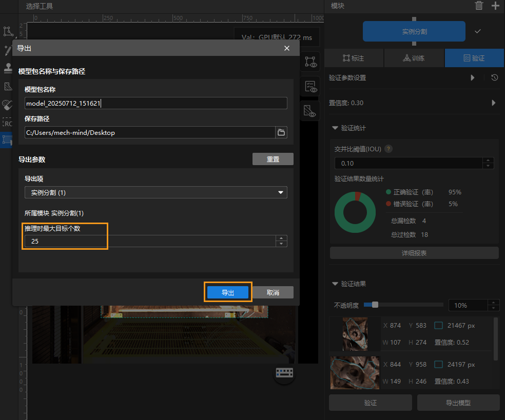505x420 pixels.
Task: Toggle validation result visibility eye icon
Action: click(310, 86)
